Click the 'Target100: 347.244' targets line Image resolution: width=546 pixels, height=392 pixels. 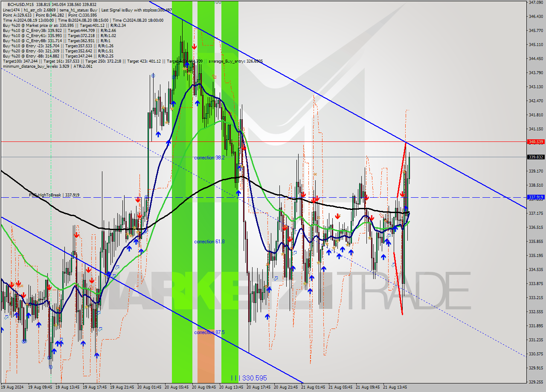click(132, 61)
